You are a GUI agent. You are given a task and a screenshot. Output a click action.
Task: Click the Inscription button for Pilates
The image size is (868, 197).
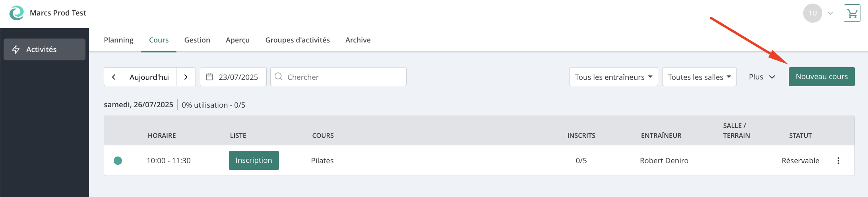pos(254,160)
